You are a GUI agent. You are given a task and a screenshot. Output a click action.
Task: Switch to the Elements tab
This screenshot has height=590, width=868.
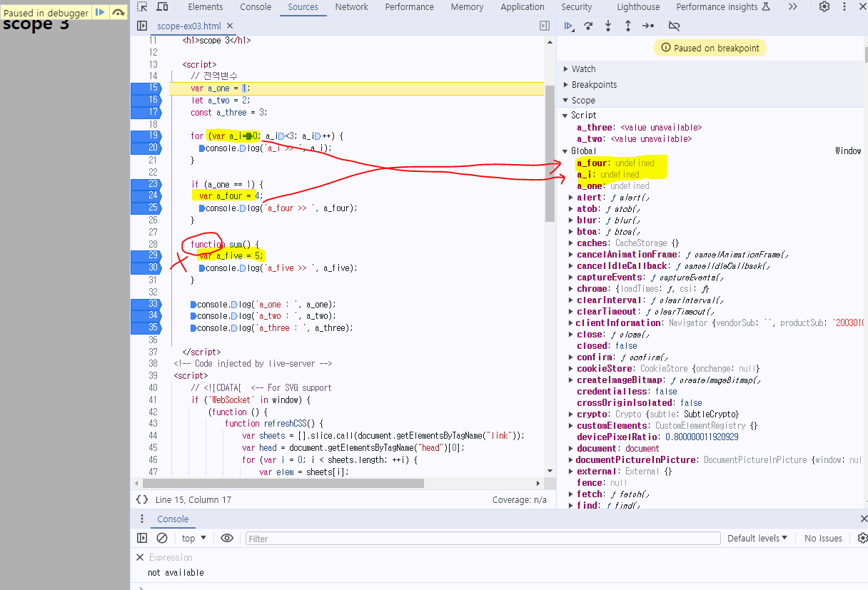click(x=206, y=6)
